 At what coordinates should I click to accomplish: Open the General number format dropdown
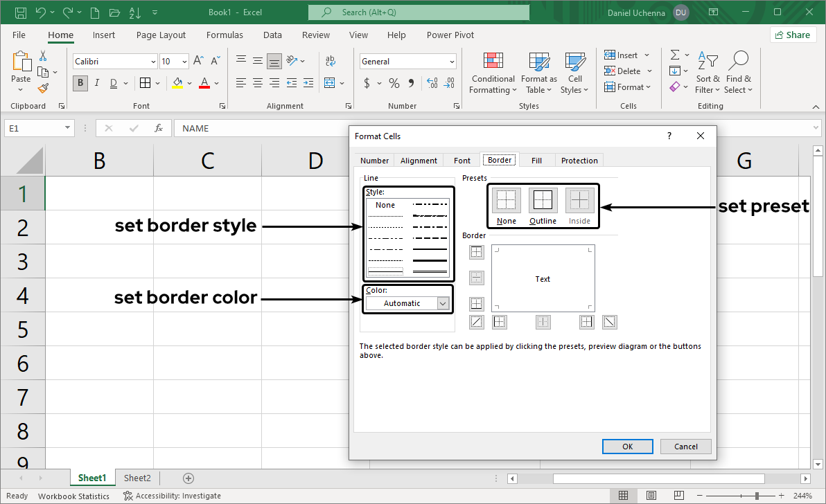(x=452, y=62)
